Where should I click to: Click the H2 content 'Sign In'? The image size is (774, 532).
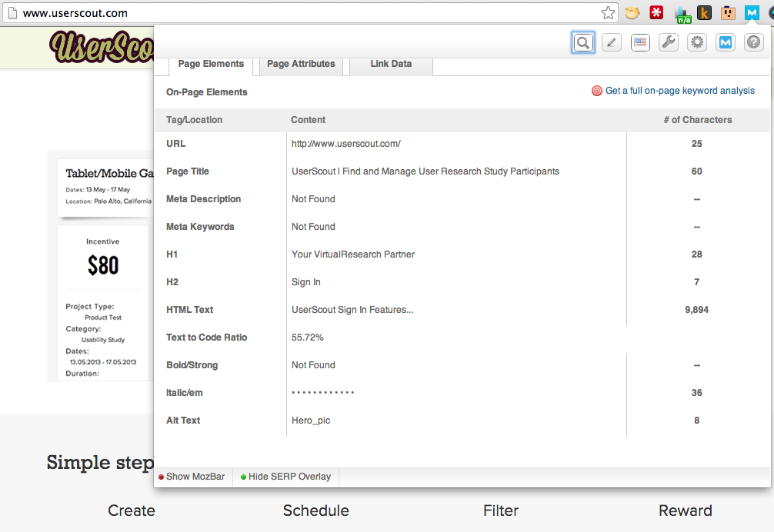point(306,282)
